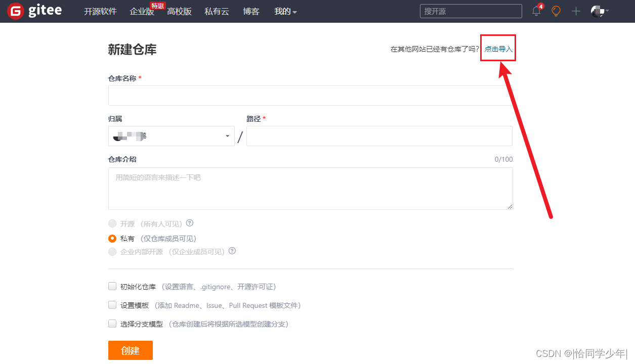Click the help icon beside 企业内部开源
Screen dimensions: 635x364
(232, 251)
